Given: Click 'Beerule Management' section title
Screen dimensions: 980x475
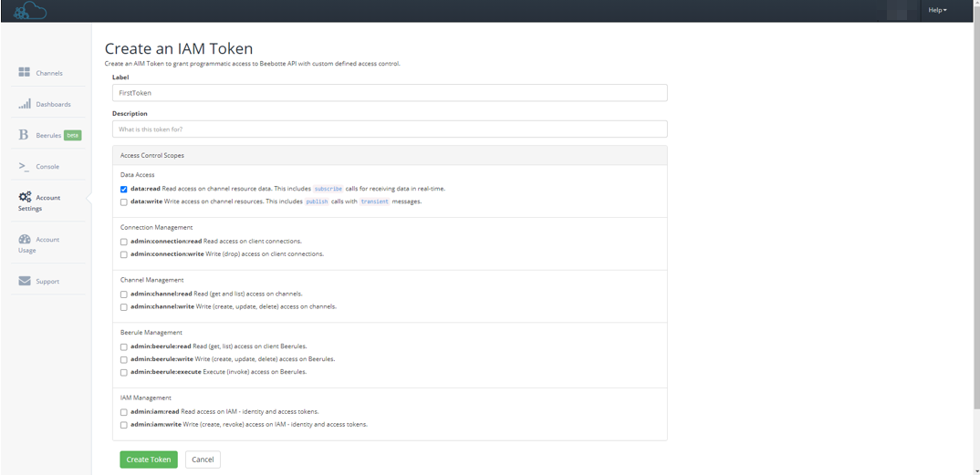Looking at the screenshot, I should [151, 332].
